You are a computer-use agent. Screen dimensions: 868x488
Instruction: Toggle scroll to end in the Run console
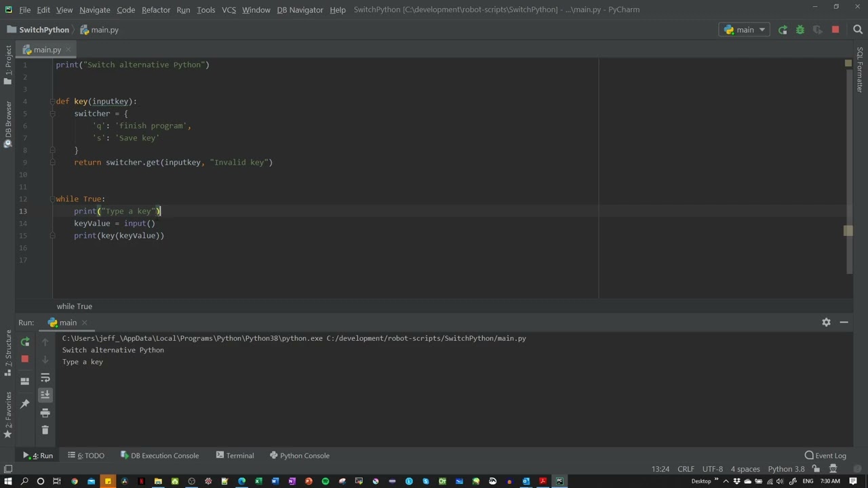coord(45,394)
